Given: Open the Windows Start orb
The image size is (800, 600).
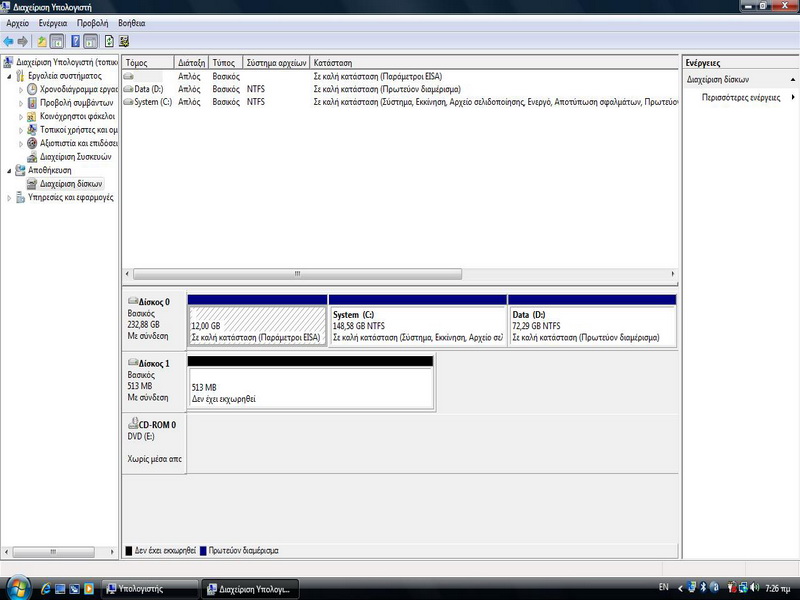Looking at the screenshot, I should coord(17,588).
